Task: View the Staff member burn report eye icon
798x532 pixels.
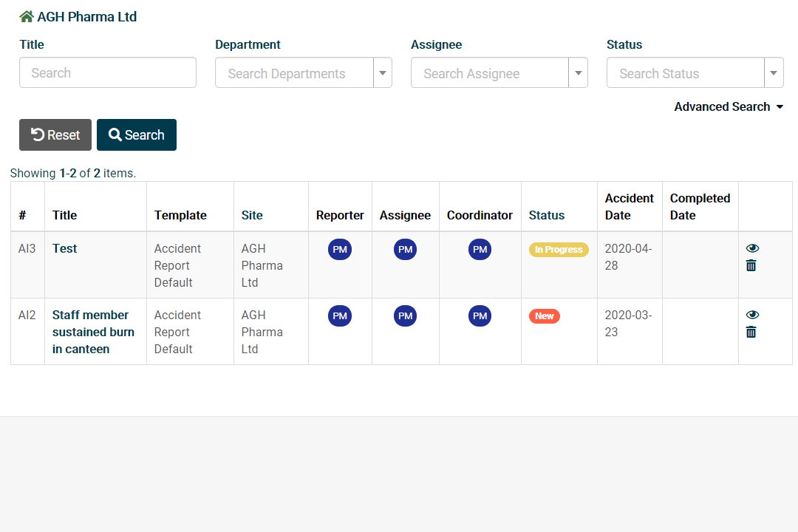Action: tap(752, 315)
